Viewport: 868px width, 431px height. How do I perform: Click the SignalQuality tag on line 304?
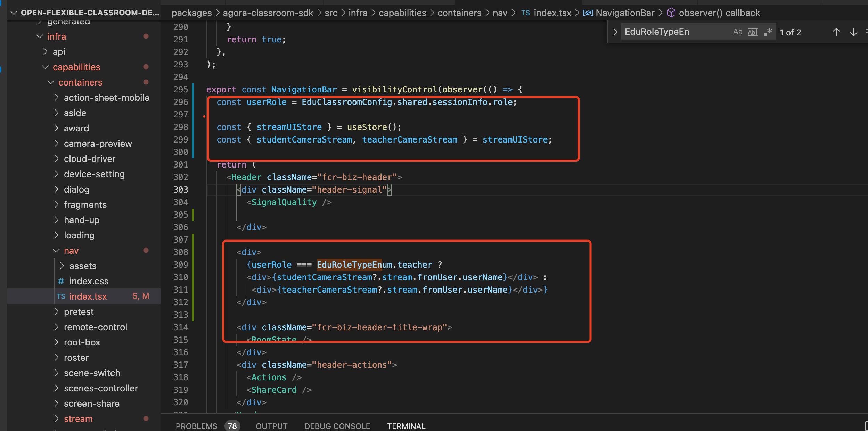(284, 202)
